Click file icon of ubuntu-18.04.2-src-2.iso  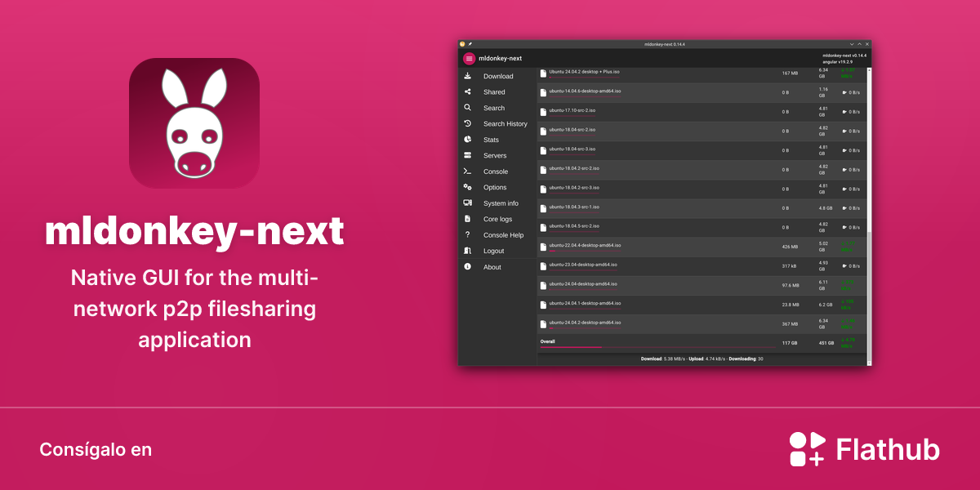[x=543, y=169]
